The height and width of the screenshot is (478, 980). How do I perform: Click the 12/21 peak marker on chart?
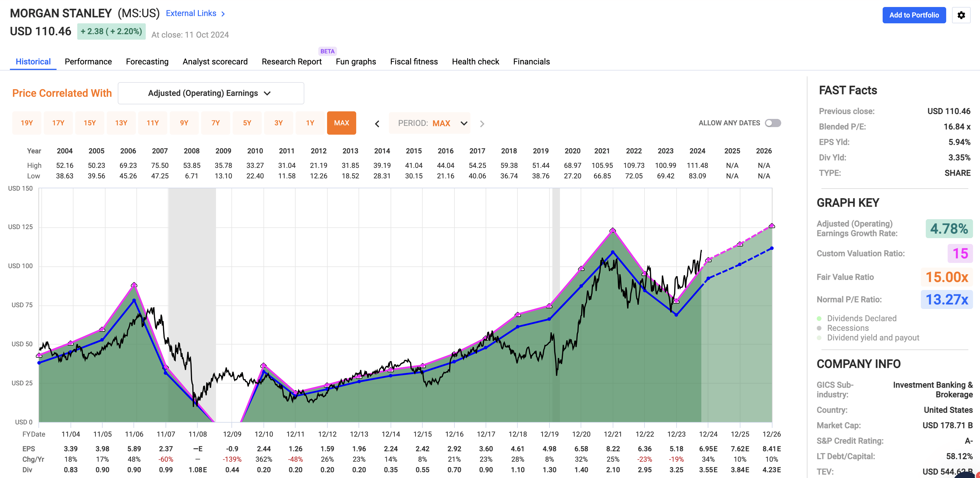tap(612, 231)
